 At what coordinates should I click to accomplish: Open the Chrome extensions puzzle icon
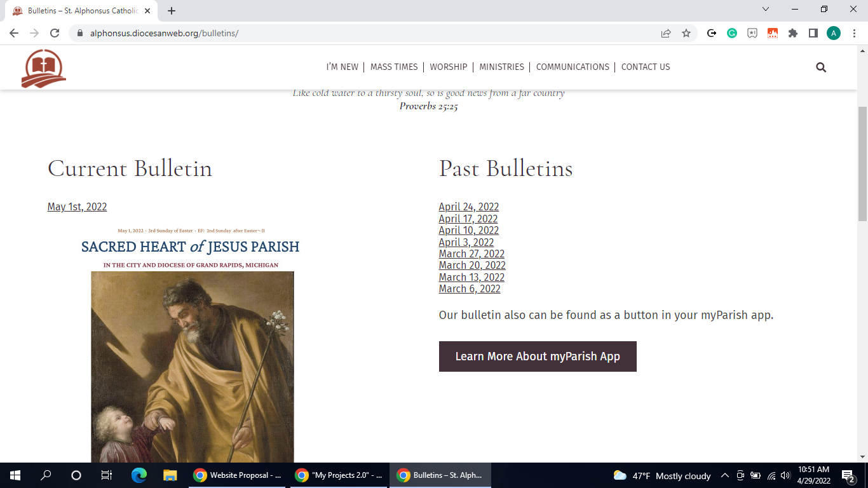coord(792,33)
